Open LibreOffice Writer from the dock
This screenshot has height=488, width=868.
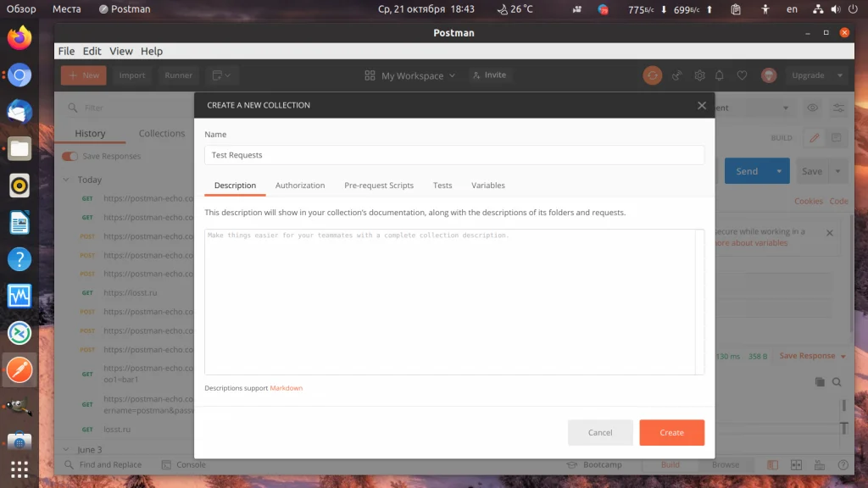click(x=19, y=223)
